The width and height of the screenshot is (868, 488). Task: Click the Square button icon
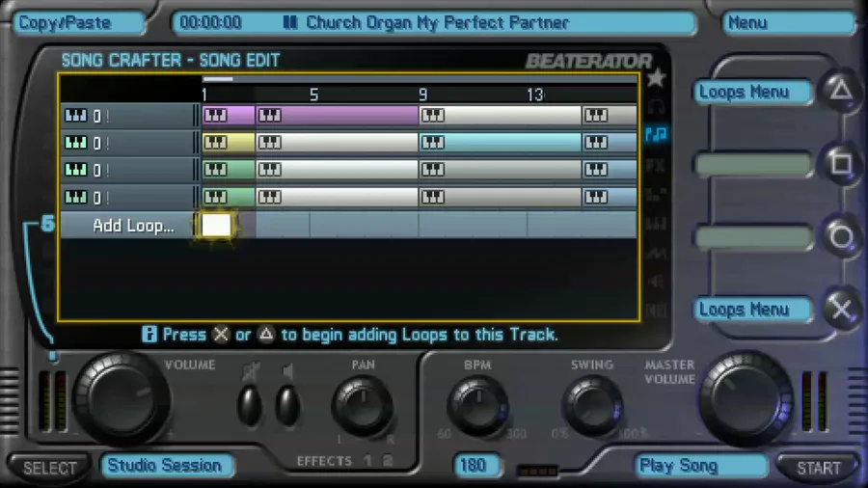pyautogui.click(x=841, y=163)
